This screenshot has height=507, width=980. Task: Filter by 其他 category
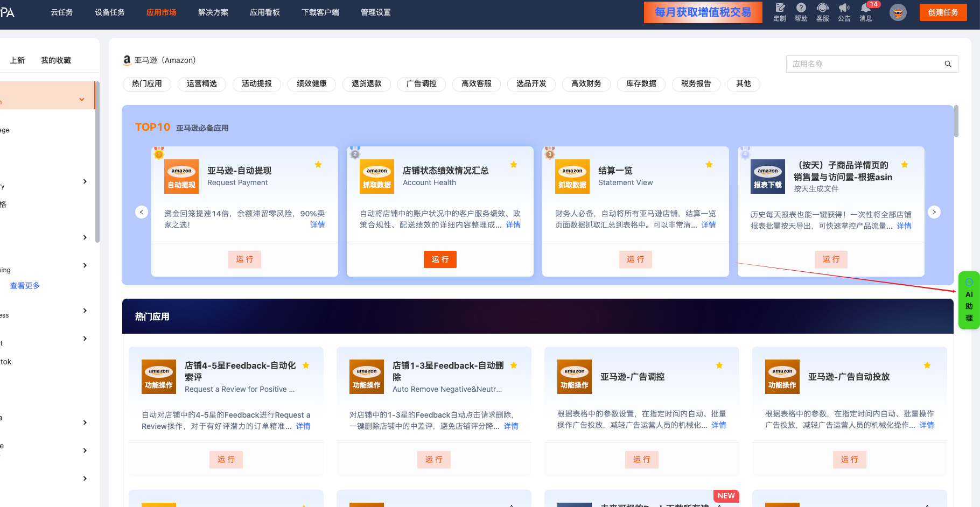click(744, 84)
